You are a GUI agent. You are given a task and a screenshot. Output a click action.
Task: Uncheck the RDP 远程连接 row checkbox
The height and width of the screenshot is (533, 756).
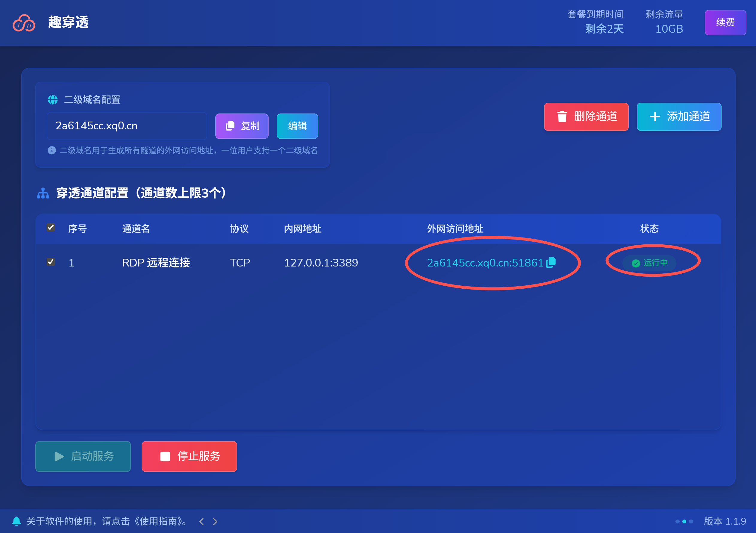tap(51, 262)
